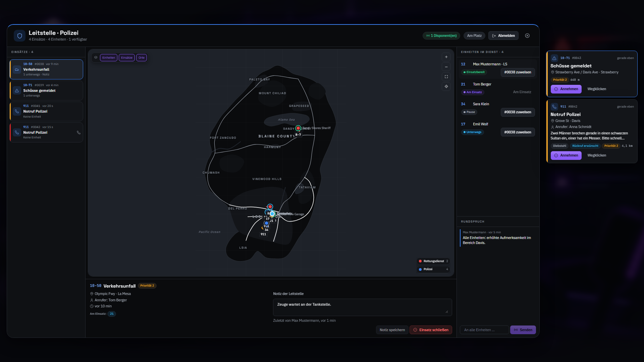Screen dimensions: 644x362
Task: Assign #0038 to Emil Wolf
Action: pyautogui.click(x=518, y=132)
